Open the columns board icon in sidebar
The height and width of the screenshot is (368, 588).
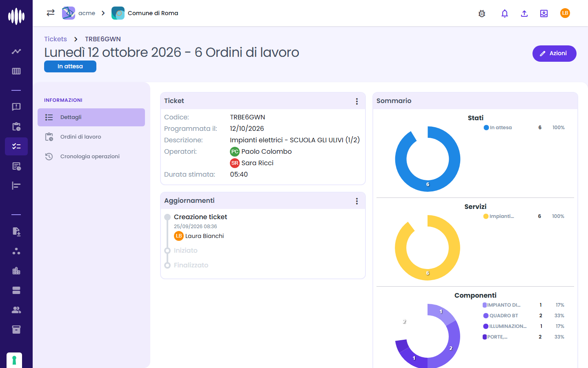16,71
